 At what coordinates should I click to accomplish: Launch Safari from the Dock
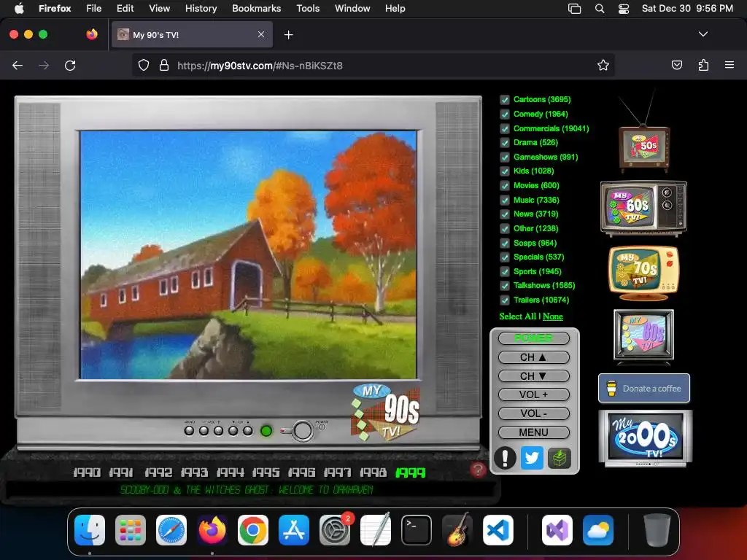click(x=171, y=530)
